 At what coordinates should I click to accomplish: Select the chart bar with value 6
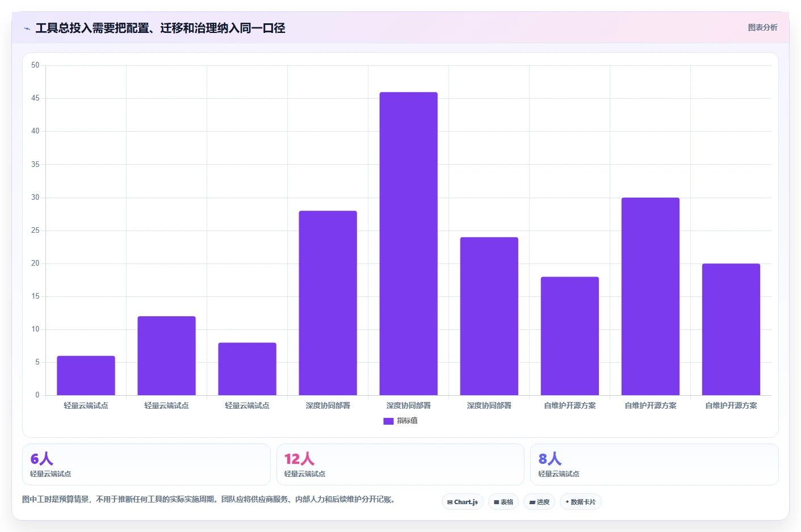pyautogui.click(x=86, y=375)
